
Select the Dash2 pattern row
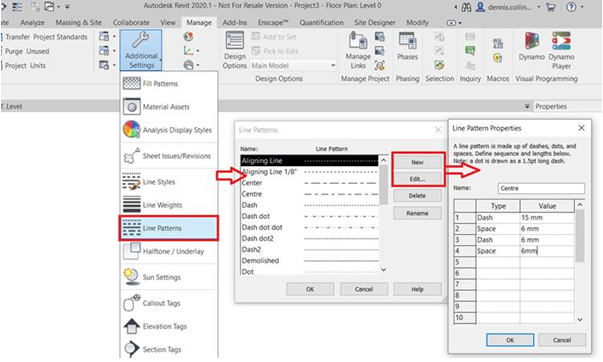coord(310,249)
